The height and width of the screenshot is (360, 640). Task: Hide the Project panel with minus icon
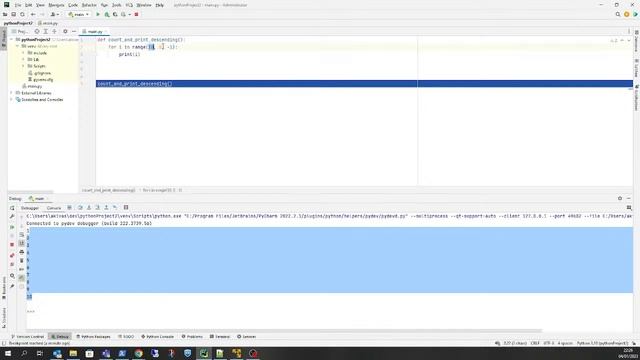(74, 31)
